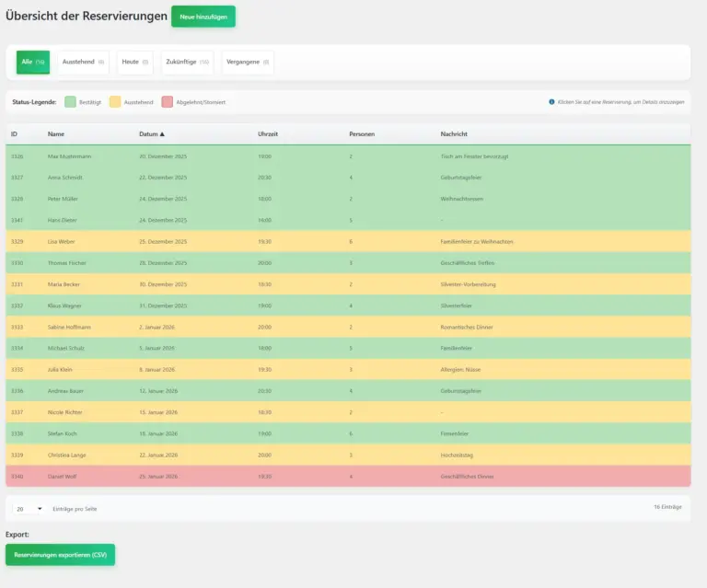
Task: Click 'Reservierungen exportieren (CSV)' button
Action: coord(61,555)
